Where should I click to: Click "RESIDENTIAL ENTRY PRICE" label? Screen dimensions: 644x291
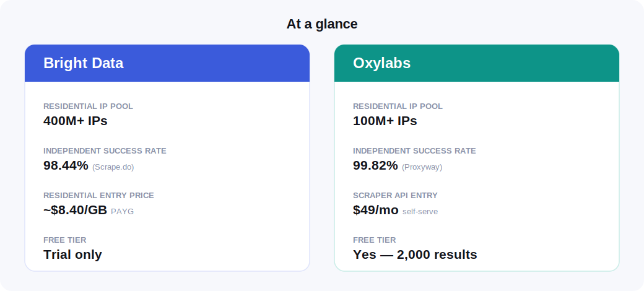coord(99,196)
